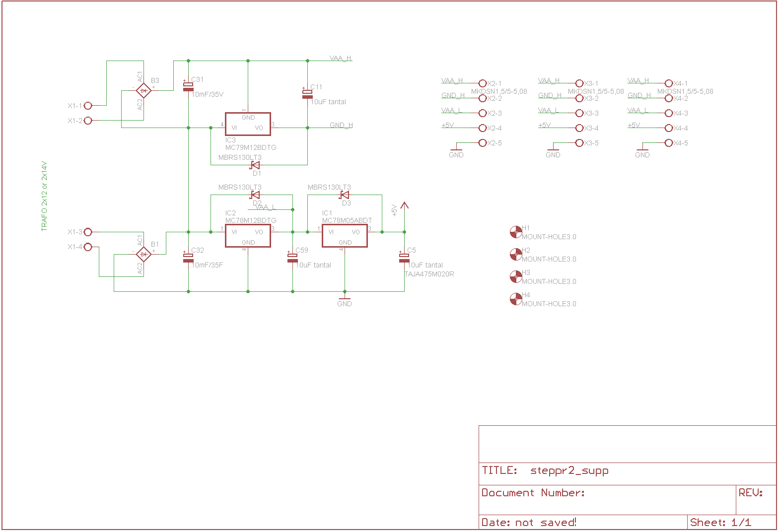Click the C31 capacitor symbol

click(188, 86)
